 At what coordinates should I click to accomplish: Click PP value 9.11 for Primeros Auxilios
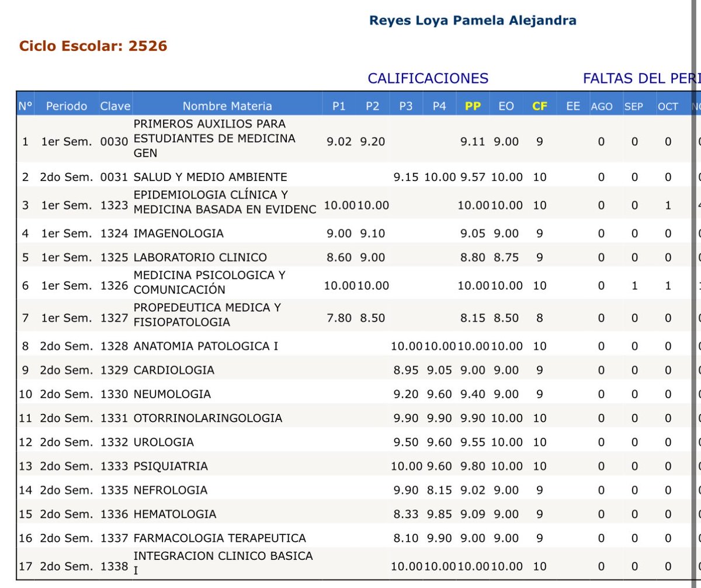pos(473,142)
